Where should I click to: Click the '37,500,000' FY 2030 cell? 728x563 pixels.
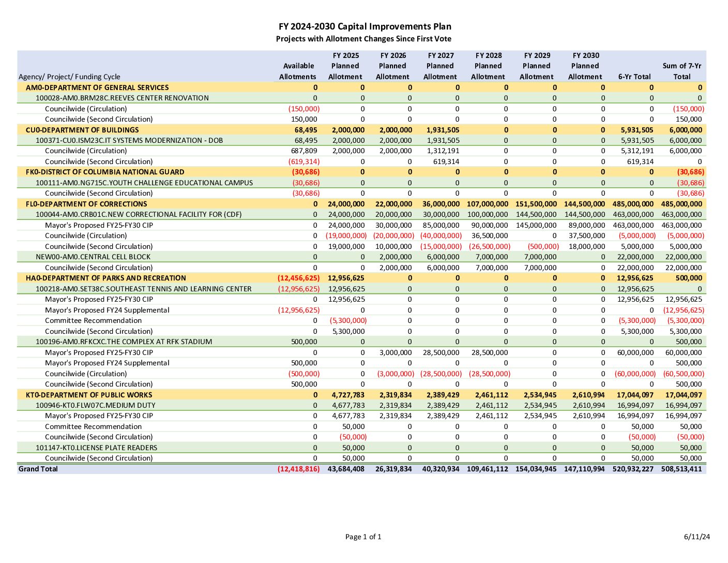[587, 235]
